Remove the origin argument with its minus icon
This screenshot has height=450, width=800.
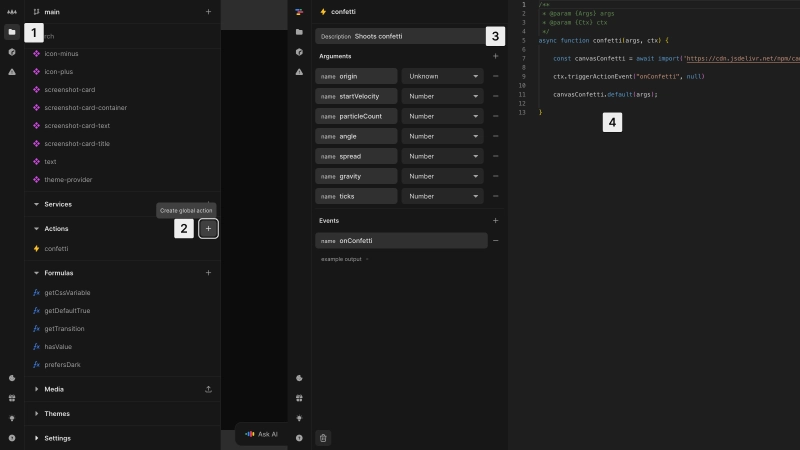[495, 76]
